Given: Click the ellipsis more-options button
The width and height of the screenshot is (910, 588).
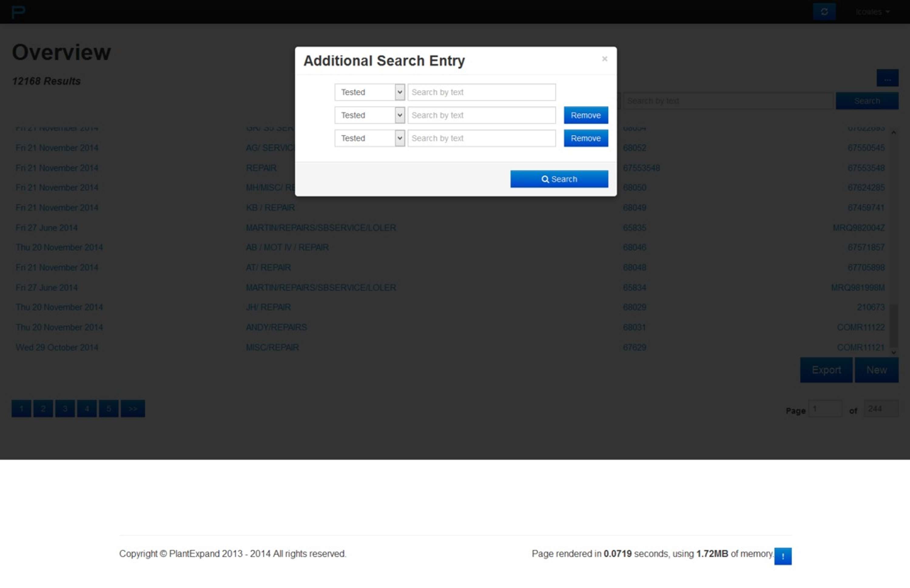Looking at the screenshot, I should coord(887,78).
